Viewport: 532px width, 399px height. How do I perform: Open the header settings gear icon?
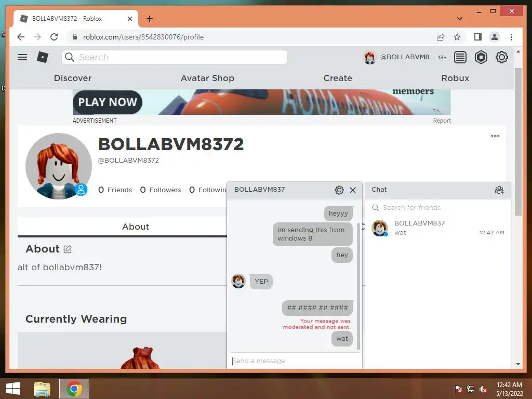pyautogui.click(x=501, y=57)
